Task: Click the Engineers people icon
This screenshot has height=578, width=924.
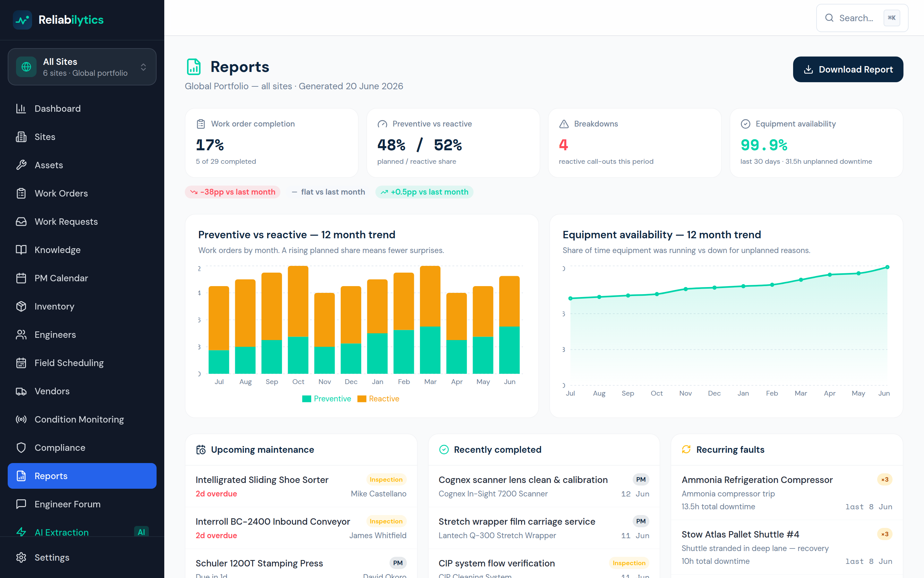Action: (x=21, y=335)
